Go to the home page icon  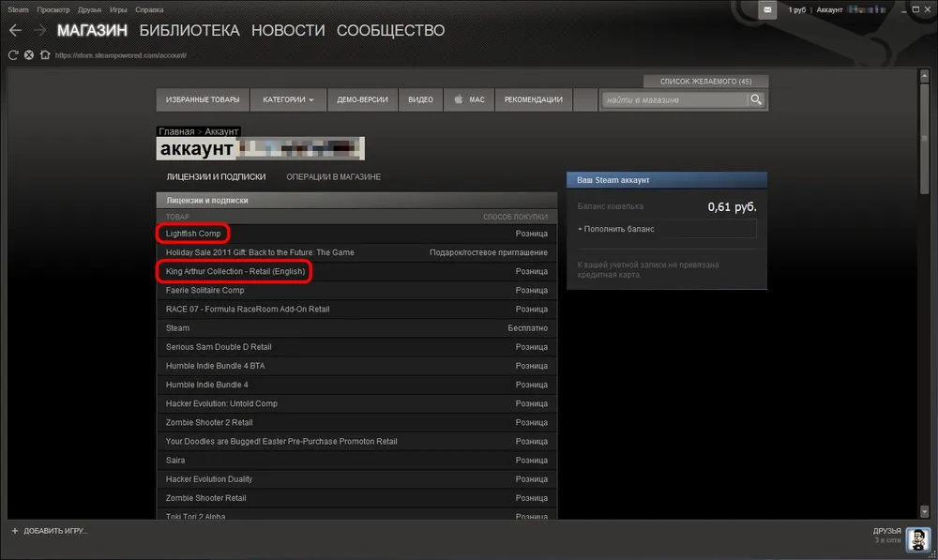point(45,55)
